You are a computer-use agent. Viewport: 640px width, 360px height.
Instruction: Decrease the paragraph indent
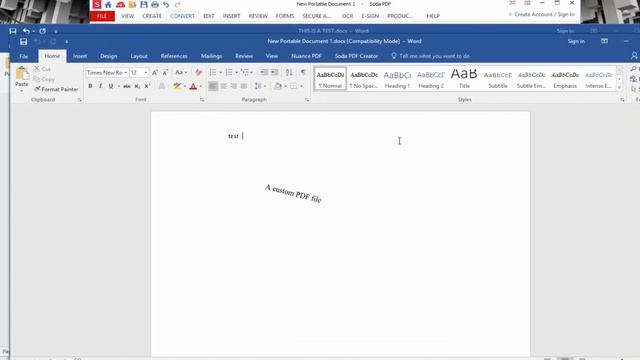pos(264,72)
